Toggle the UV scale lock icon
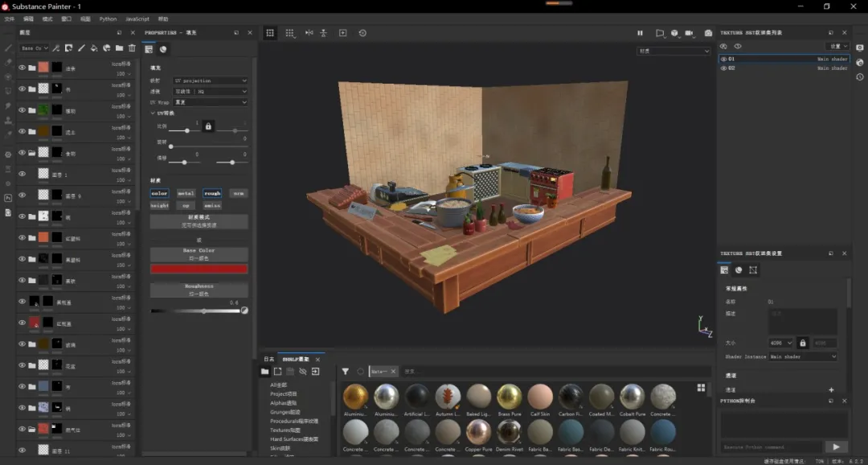This screenshot has width=868, height=465. click(208, 126)
